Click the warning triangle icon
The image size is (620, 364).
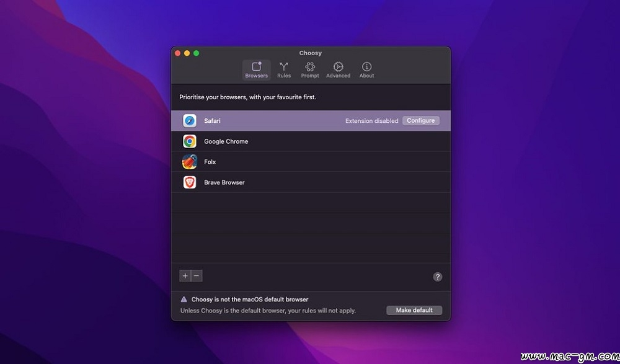[x=184, y=300]
